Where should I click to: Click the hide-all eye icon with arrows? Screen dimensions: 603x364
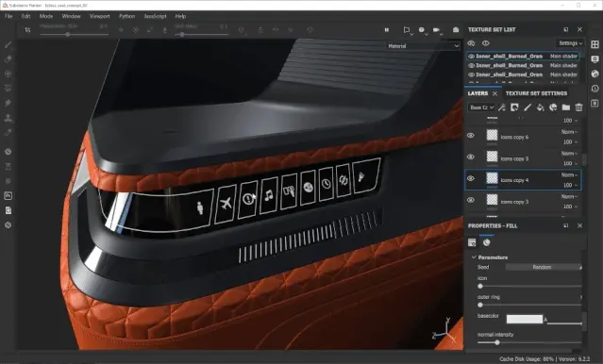point(472,43)
